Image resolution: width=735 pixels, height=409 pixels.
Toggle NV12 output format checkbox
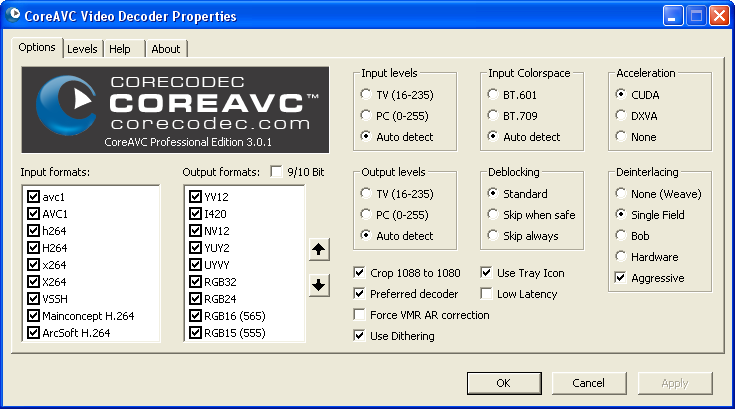195,231
